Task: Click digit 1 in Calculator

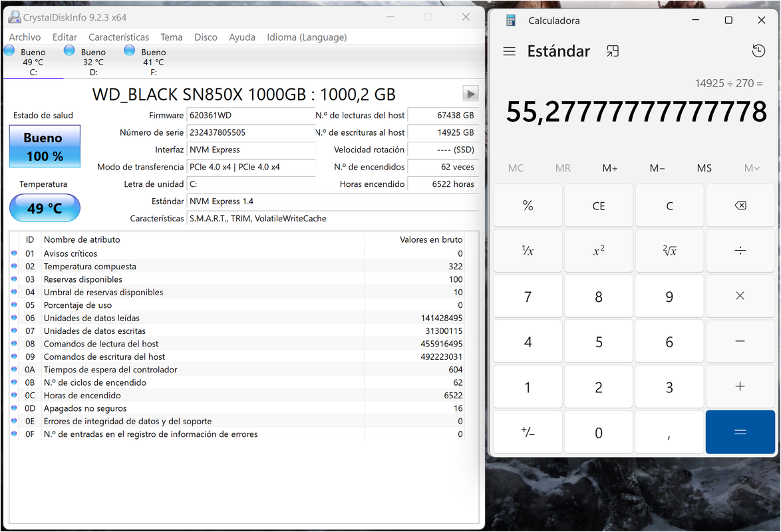Action: 528,386
